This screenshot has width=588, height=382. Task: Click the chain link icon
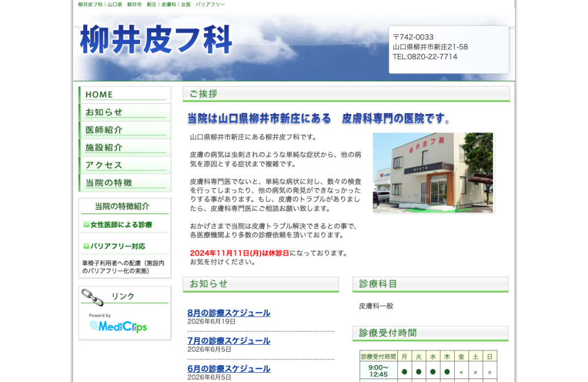[92, 297]
